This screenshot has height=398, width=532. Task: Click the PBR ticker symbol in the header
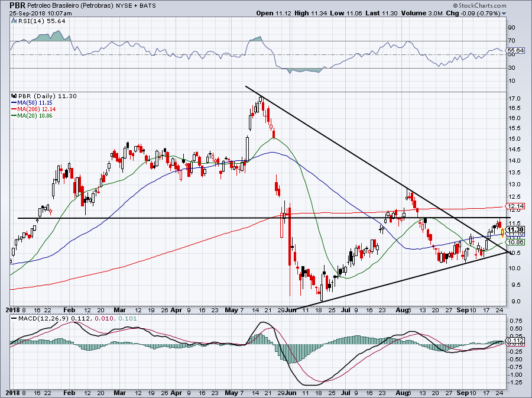pyautogui.click(x=17, y=5)
